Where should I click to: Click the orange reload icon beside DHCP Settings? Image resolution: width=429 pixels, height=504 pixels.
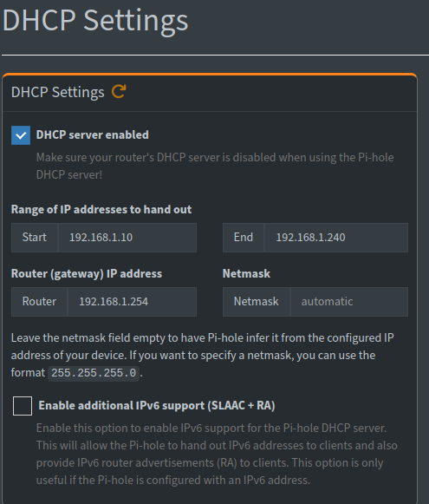119,92
